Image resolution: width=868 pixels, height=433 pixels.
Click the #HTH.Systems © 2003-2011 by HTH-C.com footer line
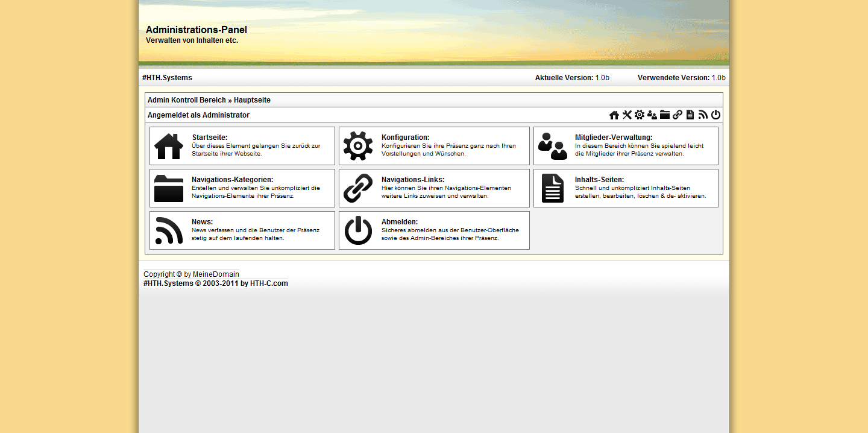[216, 283]
